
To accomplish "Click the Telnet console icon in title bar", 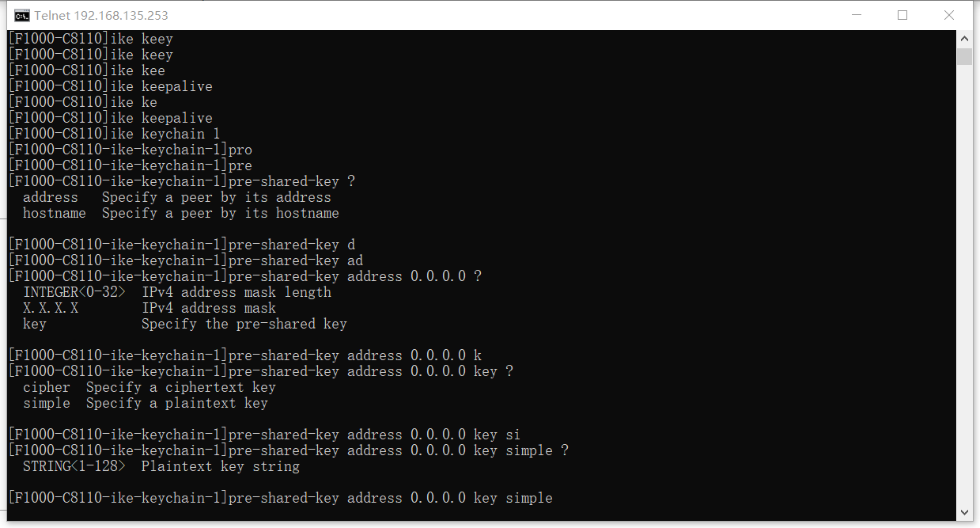I will click(23, 15).
